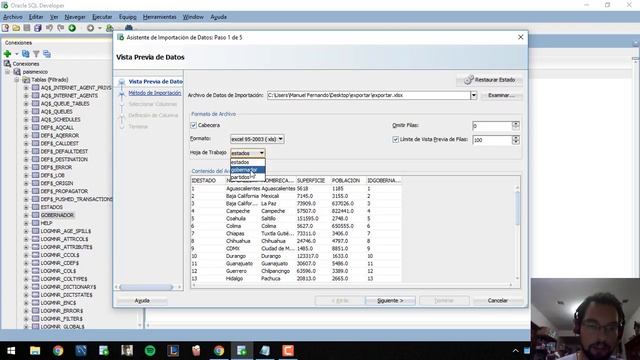The image size is (640, 360).
Task: Select the ESTADOS table in tree
Action: click(x=51, y=207)
